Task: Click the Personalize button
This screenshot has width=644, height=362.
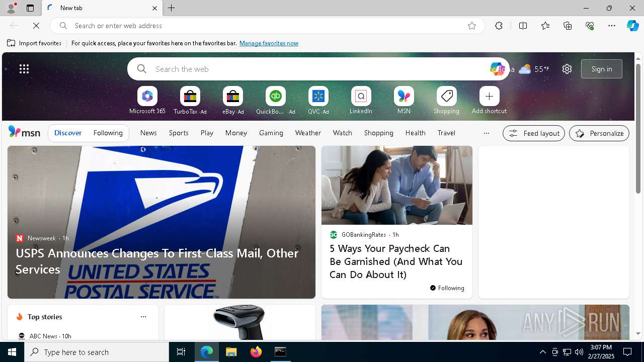Action: click(599, 133)
